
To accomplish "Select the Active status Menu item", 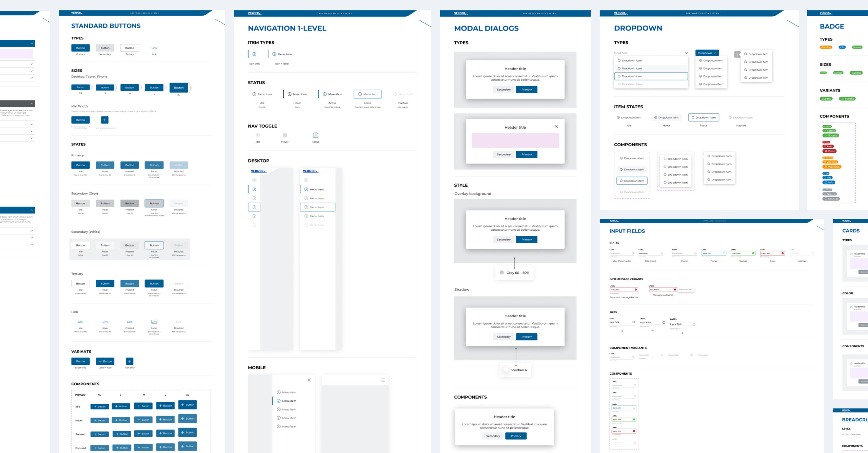I will [x=332, y=94].
